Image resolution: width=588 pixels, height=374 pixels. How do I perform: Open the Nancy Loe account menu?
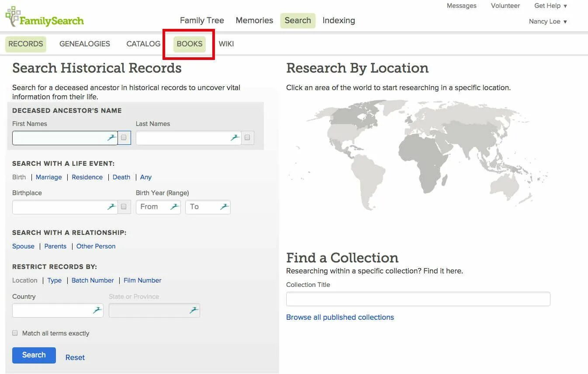[548, 21]
